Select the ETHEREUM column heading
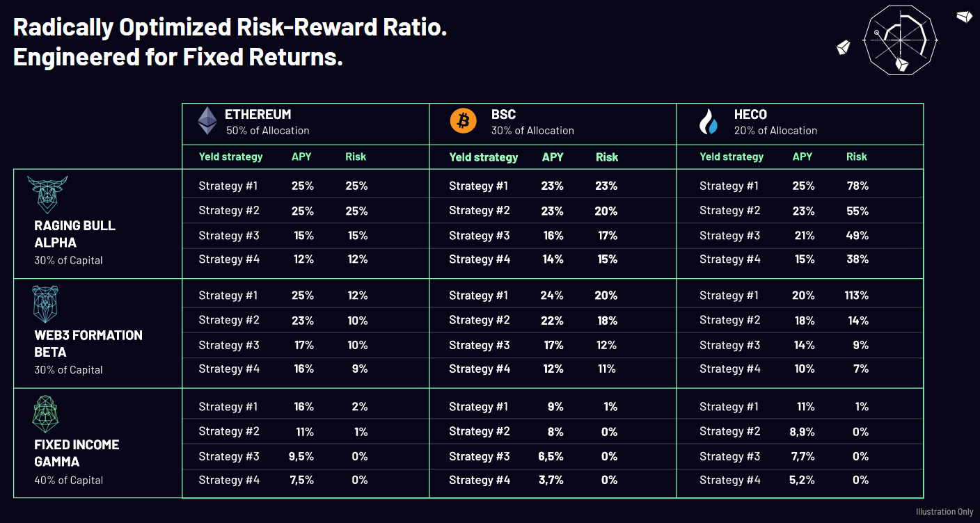980x523 pixels. click(258, 114)
